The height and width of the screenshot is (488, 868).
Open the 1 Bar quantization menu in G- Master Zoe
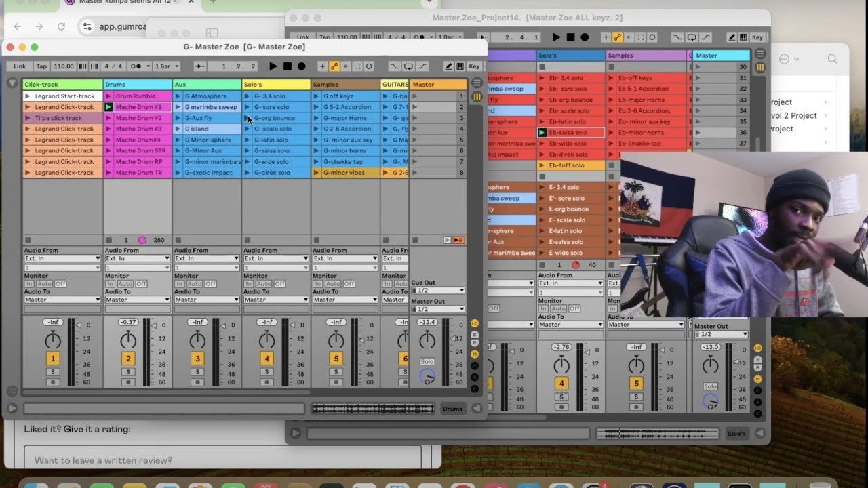tap(166, 66)
